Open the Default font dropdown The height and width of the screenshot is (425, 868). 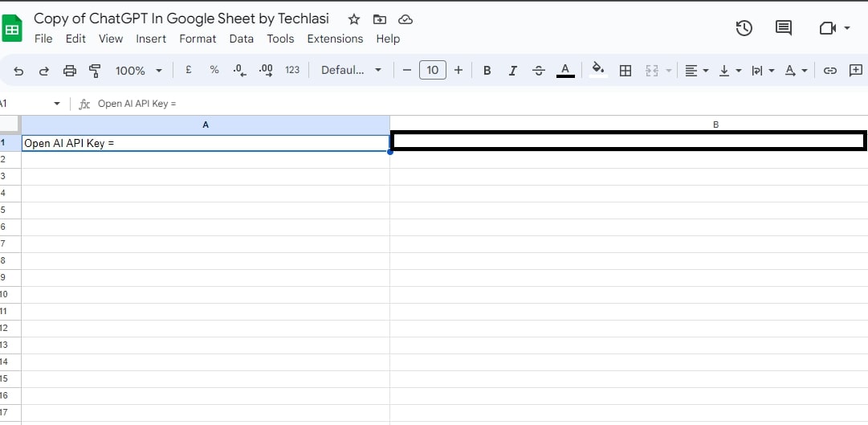coord(352,71)
